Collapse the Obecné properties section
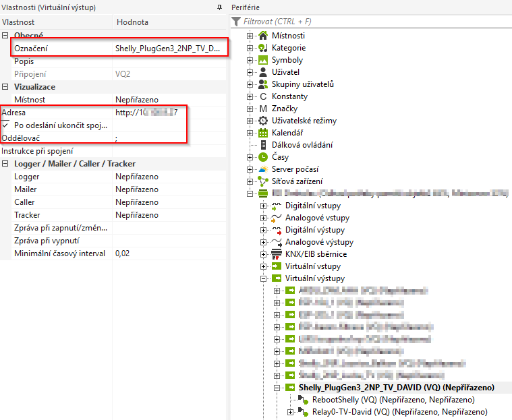Viewport: 512px width, 420px height. (5, 35)
